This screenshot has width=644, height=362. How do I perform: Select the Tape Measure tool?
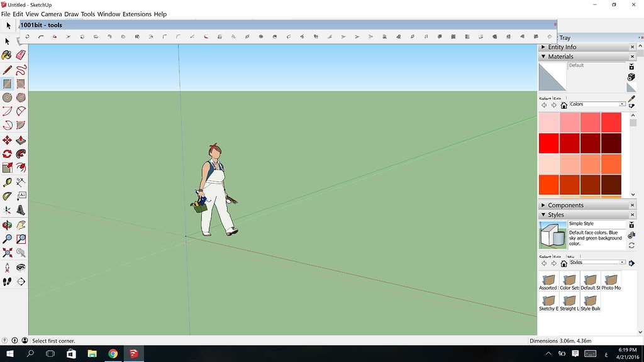[7, 181]
